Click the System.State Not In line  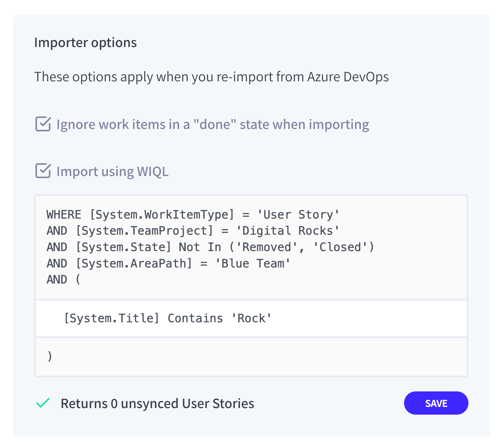[210, 247]
